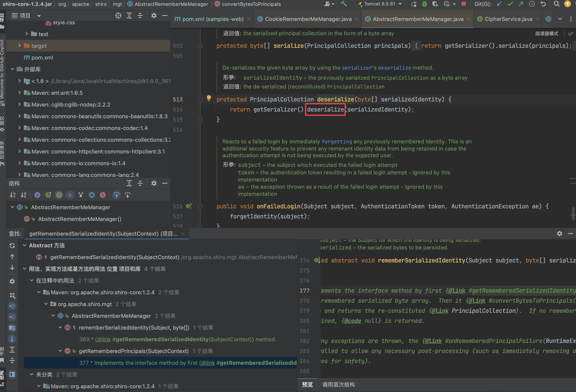Click the lightbulb intention icon at line 513
This screenshot has height=392, width=576.
(x=209, y=98)
